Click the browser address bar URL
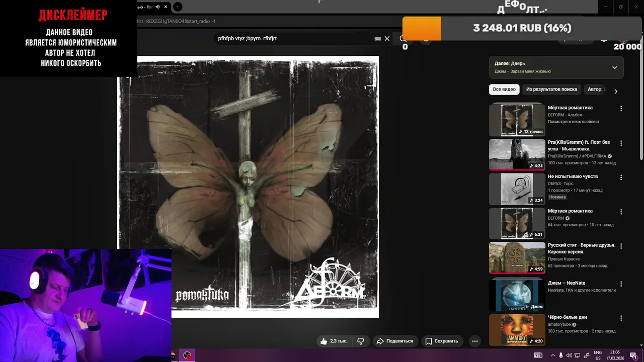644x362 pixels. tap(176, 21)
